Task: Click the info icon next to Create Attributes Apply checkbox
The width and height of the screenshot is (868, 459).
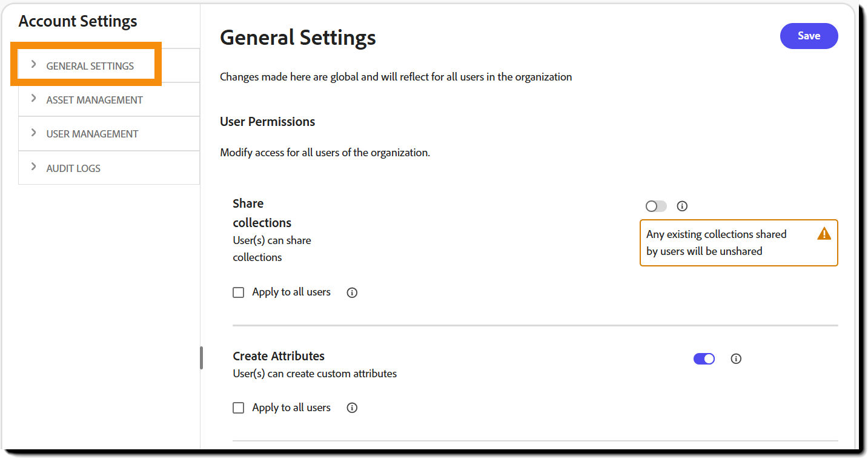Action: click(x=352, y=408)
